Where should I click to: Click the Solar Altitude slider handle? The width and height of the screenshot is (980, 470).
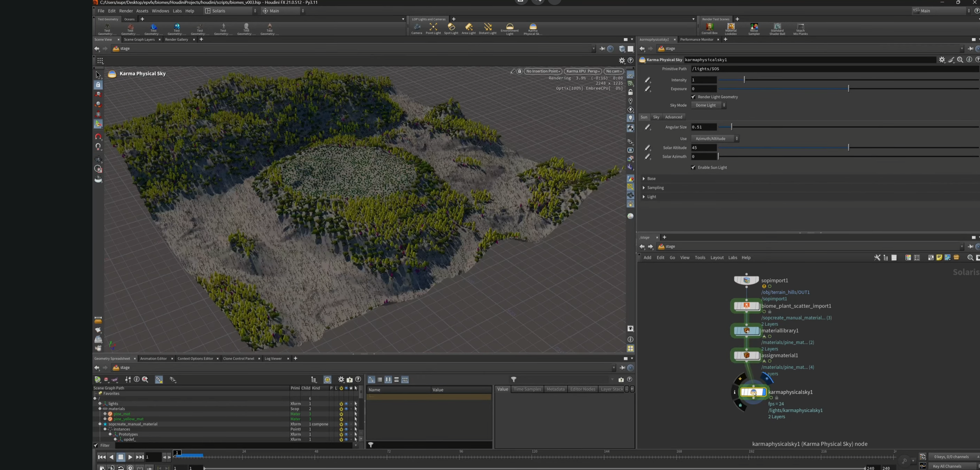tap(848, 148)
